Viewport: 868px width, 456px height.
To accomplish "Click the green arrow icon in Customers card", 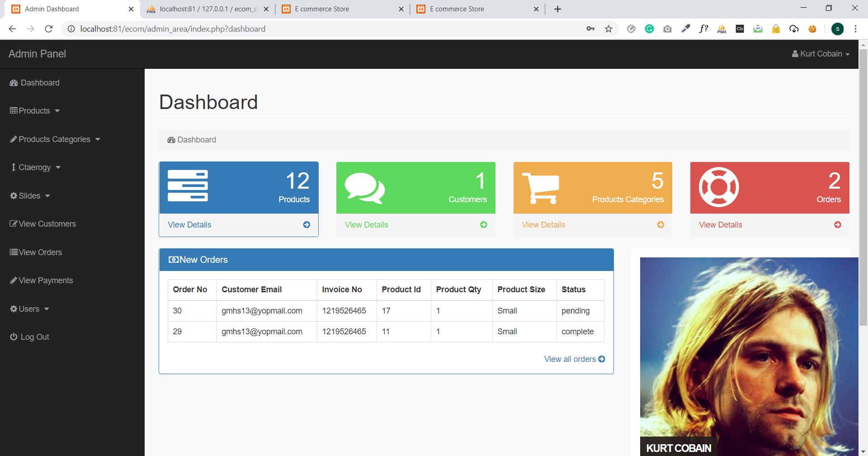I will [x=484, y=225].
